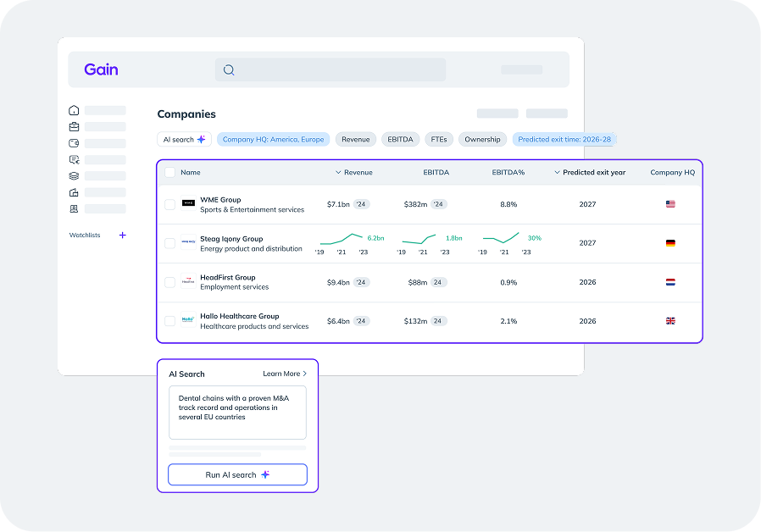The image size is (761, 532).
Task: Click the stacked layers sidebar icon
Action: point(74,176)
